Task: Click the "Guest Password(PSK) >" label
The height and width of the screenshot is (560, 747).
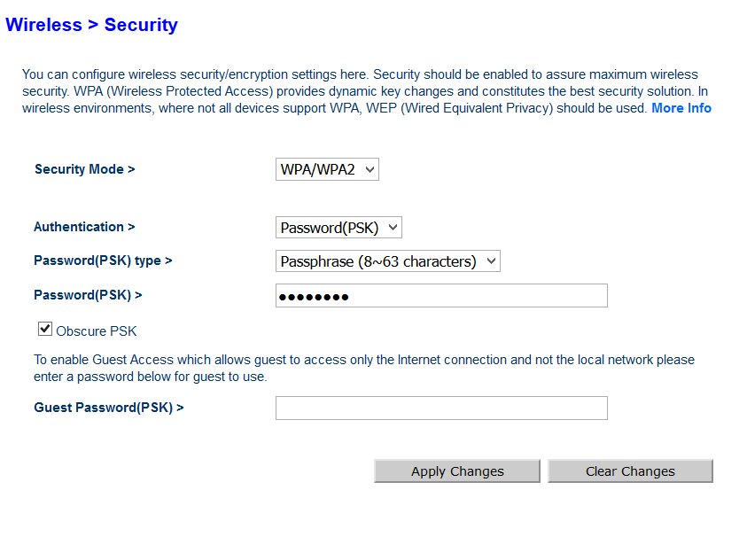Action: tap(109, 408)
